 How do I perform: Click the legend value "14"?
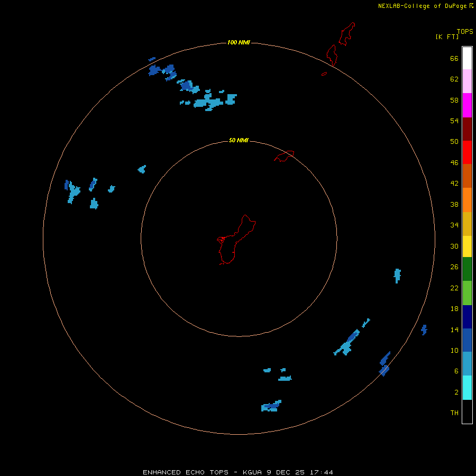(x=454, y=329)
